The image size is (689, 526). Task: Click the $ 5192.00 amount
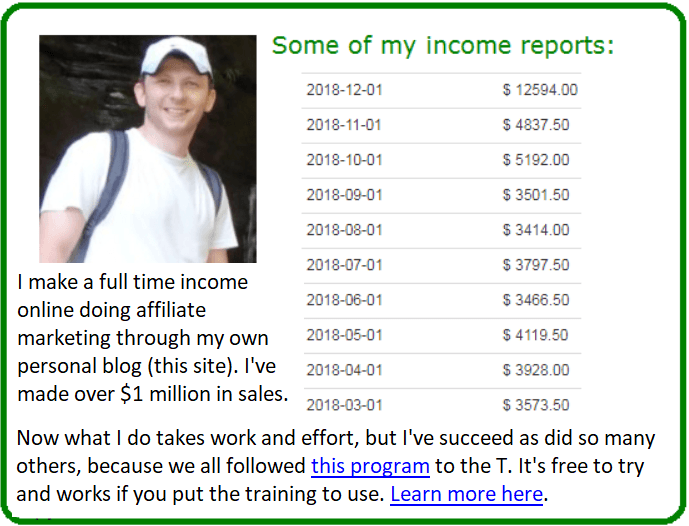pyautogui.click(x=536, y=160)
